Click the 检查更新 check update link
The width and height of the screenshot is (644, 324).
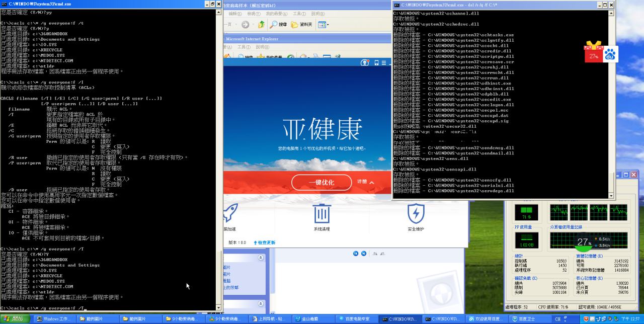(265, 242)
